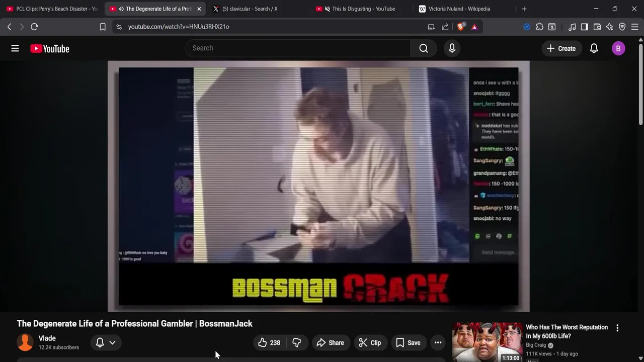Bookmark this page with bookmark icon
The height and width of the screenshot is (362, 644).
click(103, 27)
